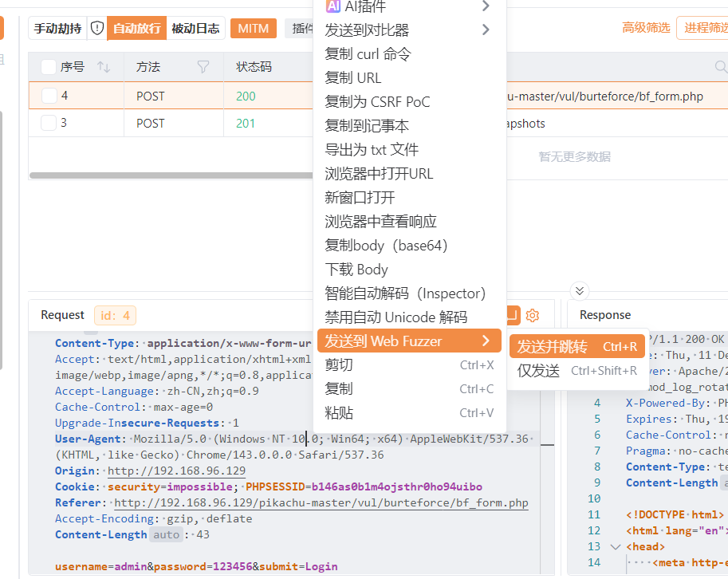
Task: Click the search icon in table header
Action: pos(721,67)
